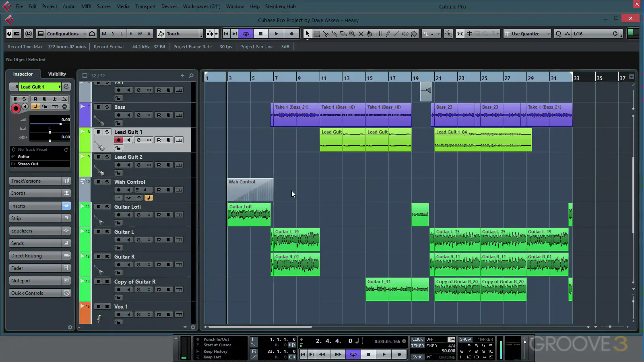Image resolution: width=644 pixels, height=362 pixels.
Task: Mute the Bass track
Action: (98, 107)
